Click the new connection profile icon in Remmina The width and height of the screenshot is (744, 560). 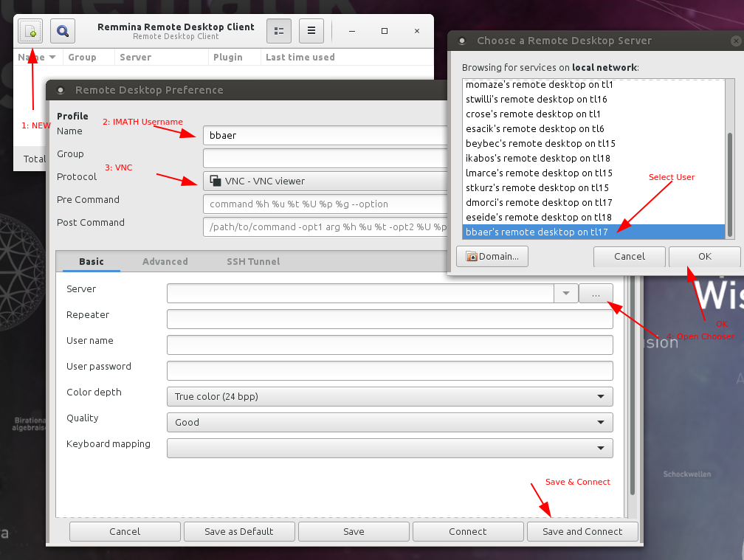pyautogui.click(x=30, y=31)
